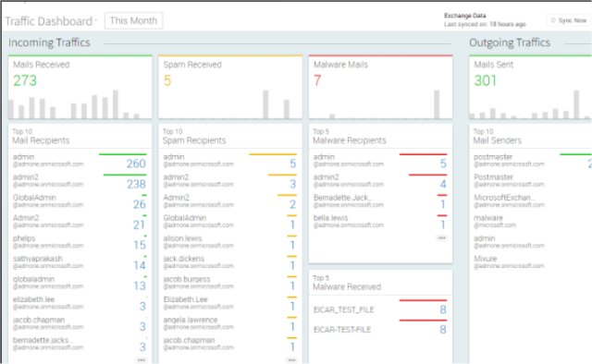
Task: Click the Mails Received 273 count
Action: click(25, 80)
